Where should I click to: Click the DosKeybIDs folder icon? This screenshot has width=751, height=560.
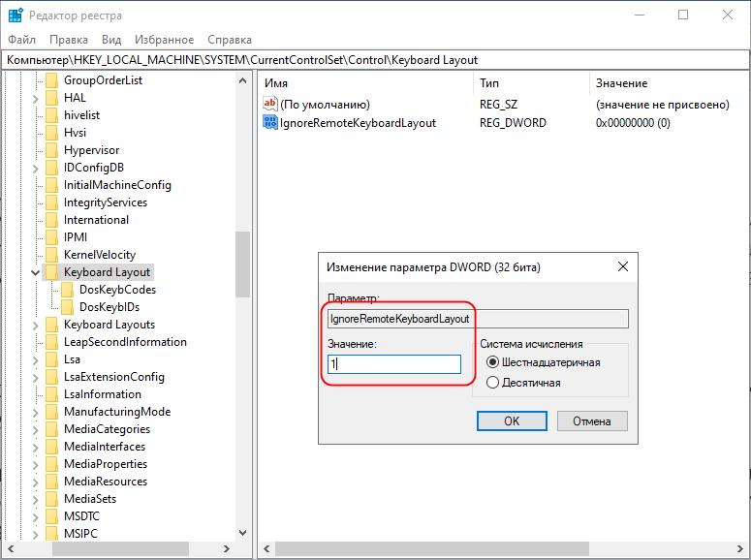(68, 307)
